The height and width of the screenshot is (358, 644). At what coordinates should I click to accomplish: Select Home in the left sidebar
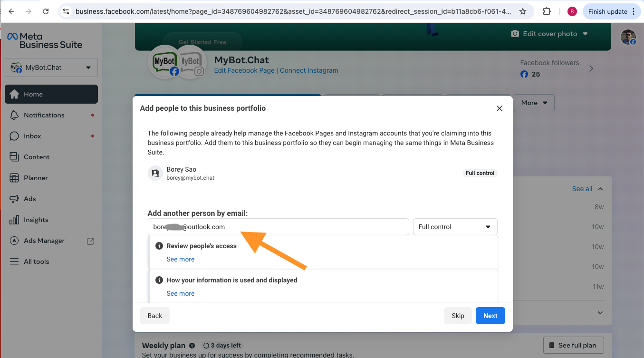pos(51,94)
